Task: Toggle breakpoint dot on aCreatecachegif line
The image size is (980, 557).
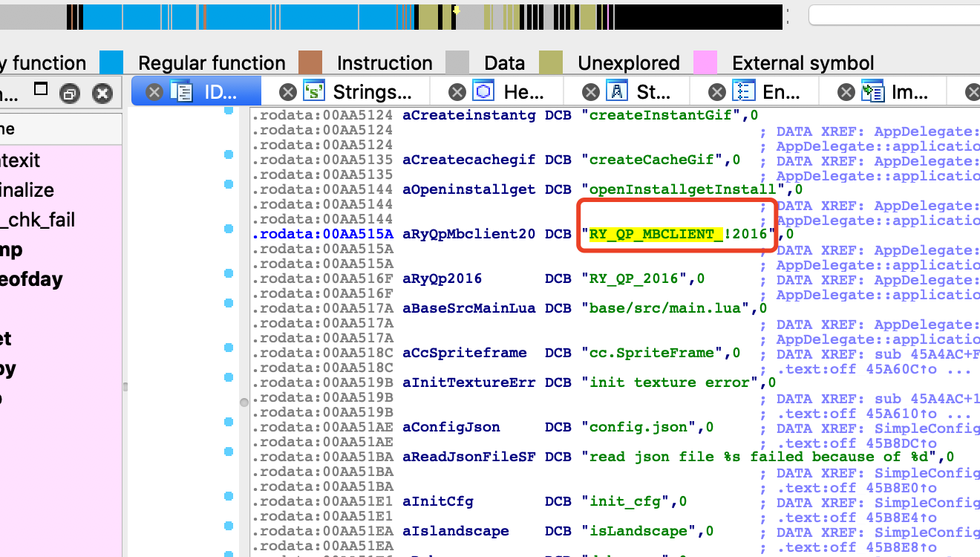Action: (229, 154)
